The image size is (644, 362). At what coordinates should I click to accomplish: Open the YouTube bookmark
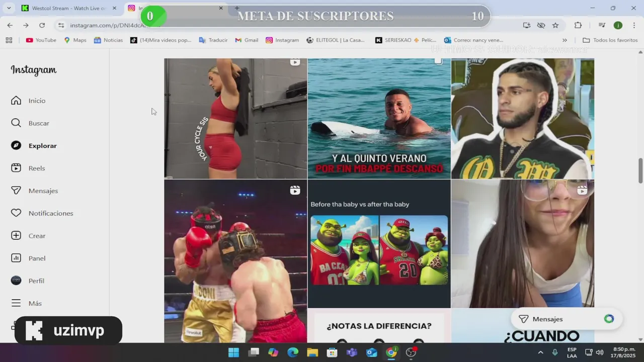tap(41, 40)
